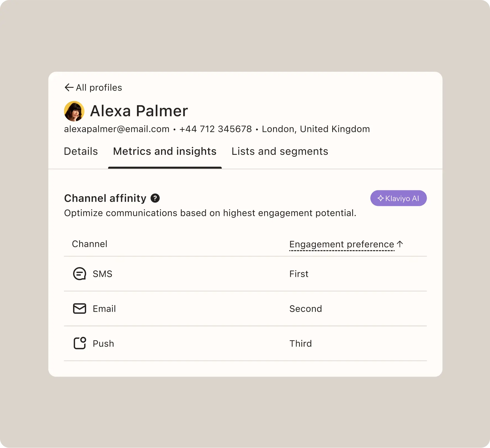Viewport: 490px width, 448px height.
Task: Click the back arrow icon
Action: point(69,88)
